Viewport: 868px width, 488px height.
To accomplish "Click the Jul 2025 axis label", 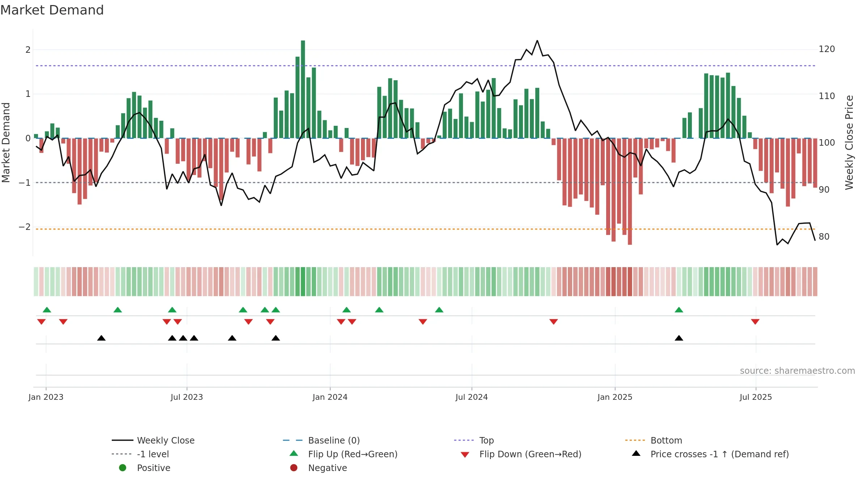I will point(756,397).
